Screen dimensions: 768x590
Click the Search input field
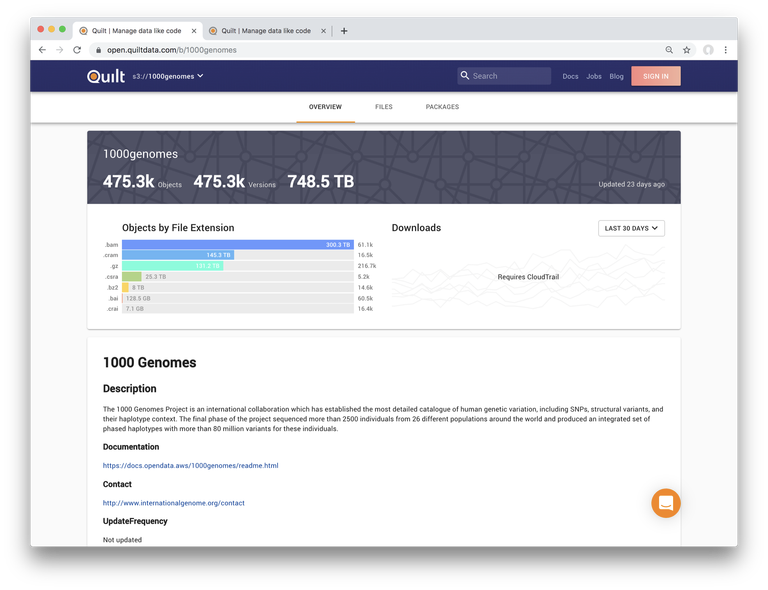(x=504, y=76)
